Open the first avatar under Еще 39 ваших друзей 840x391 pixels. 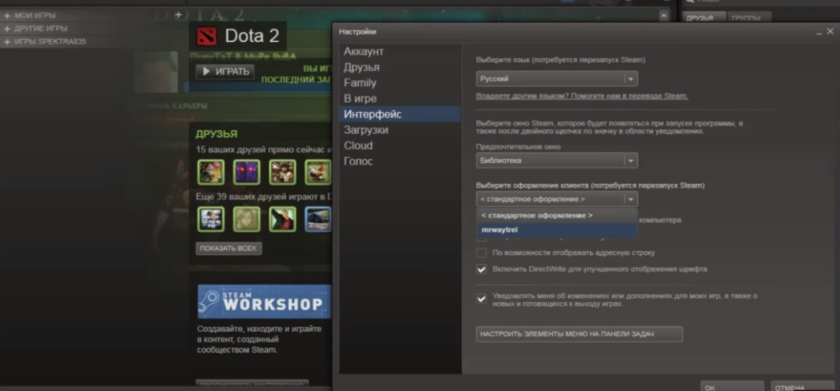click(x=211, y=219)
